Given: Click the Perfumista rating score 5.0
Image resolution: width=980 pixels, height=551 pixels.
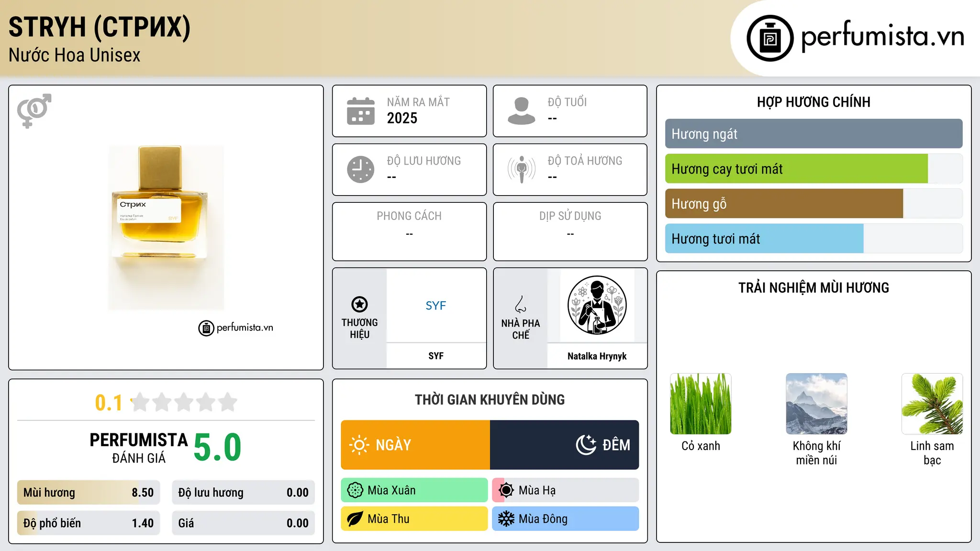Looking at the screenshot, I should pos(217,447).
